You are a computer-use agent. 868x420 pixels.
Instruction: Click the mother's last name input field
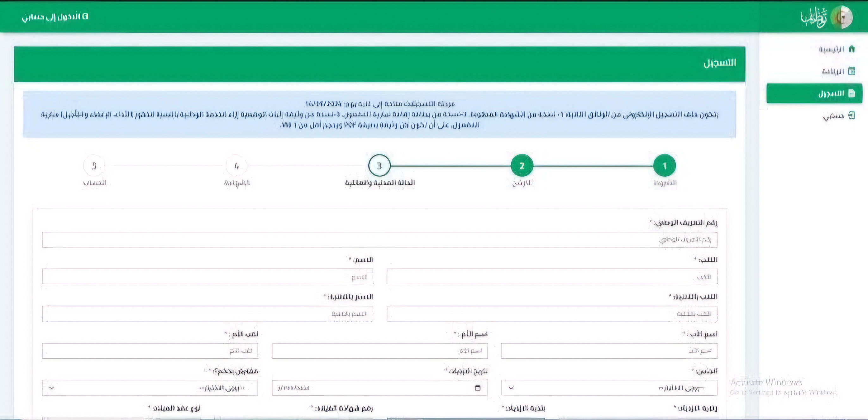(x=150, y=351)
